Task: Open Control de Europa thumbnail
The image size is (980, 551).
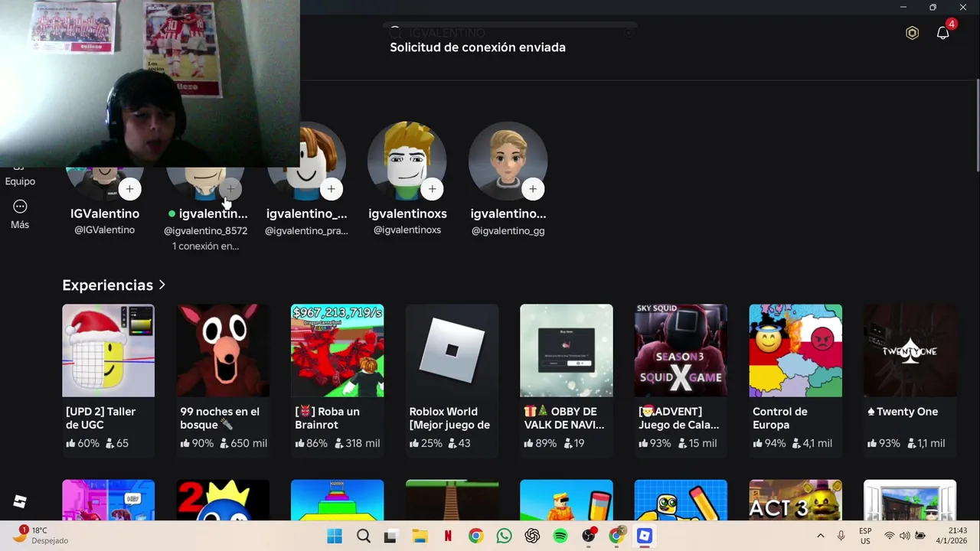Action: 795,350
